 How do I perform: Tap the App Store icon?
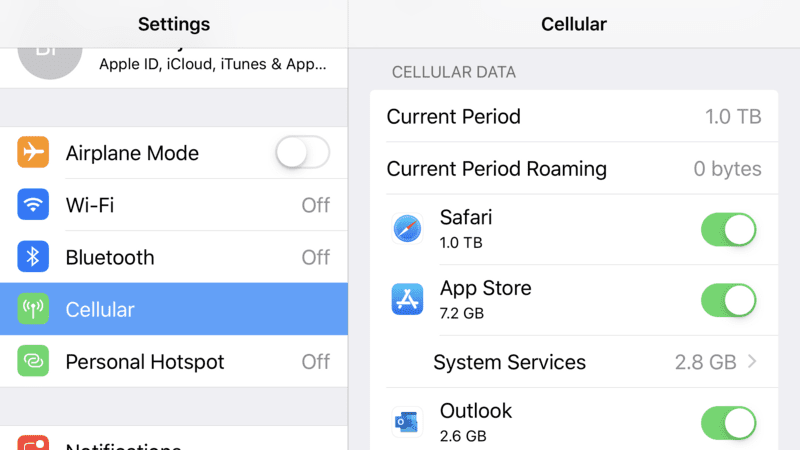407,299
